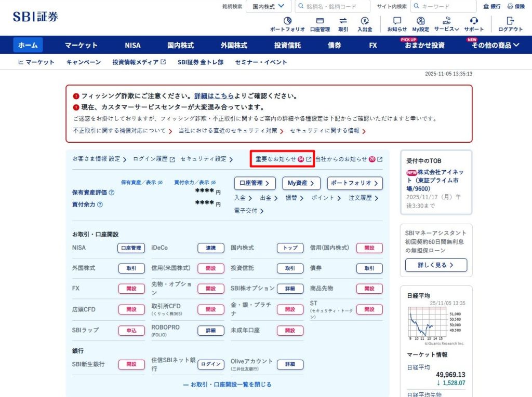532x397 pixels.
Task: Open the サポート headset icon
Action: click(x=473, y=21)
